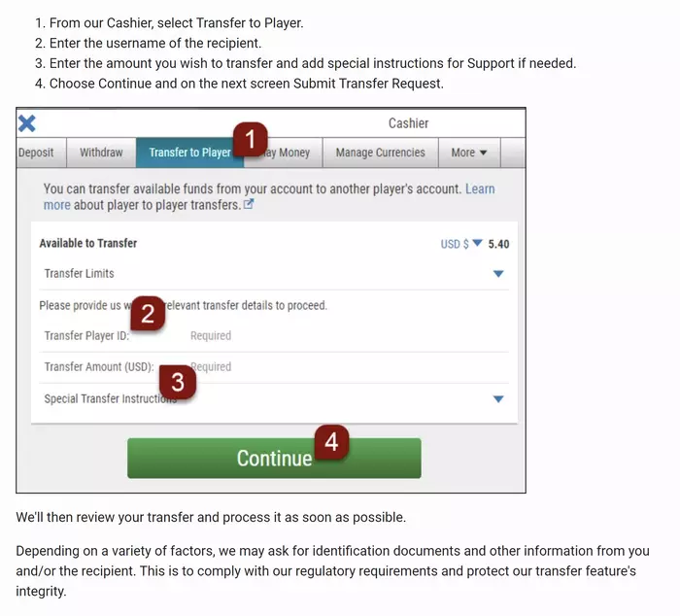Open the Manage Currencies tab
The width and height of the screenshot is (680, 616).
tap(381, 153)
